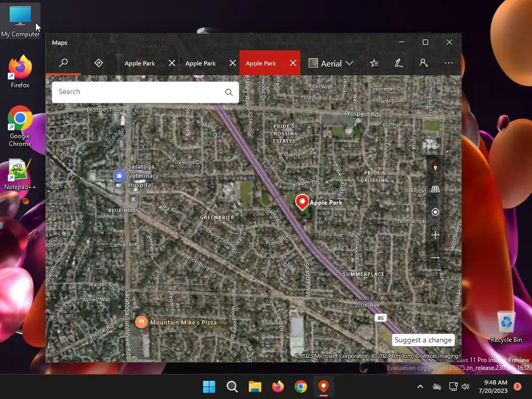
Task: Open the notification count badge
Action: [x=517, y=387]
